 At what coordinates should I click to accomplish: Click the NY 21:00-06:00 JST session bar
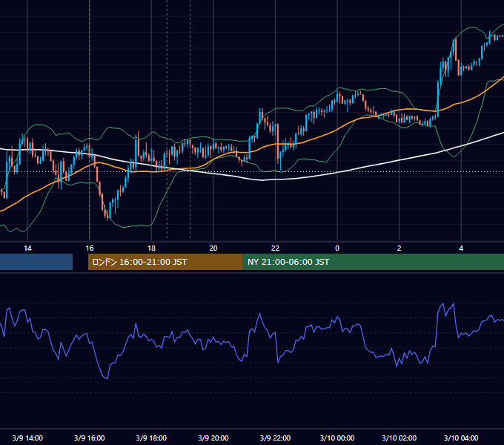tap(373, 262)
